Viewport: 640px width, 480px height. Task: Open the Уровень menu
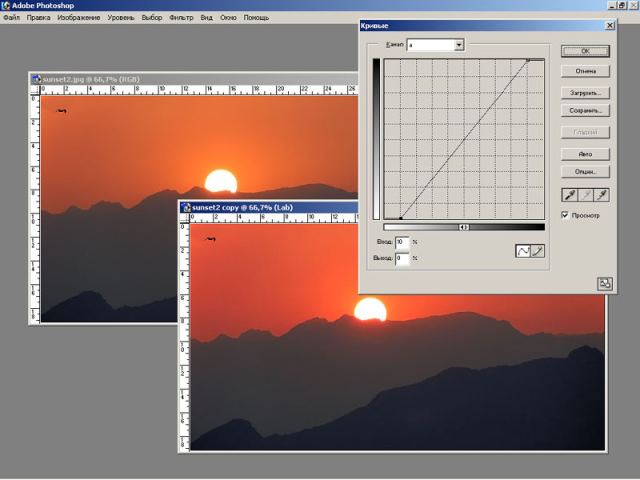coord(121,18)
